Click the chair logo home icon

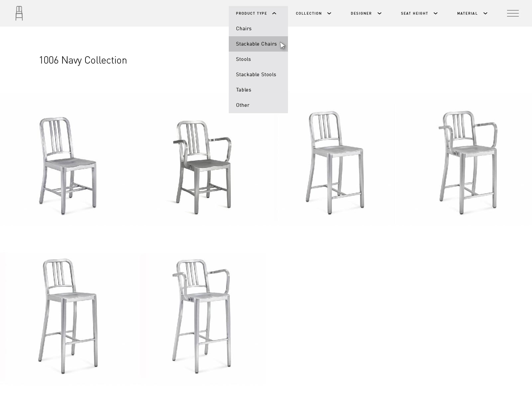pos(19,13)
